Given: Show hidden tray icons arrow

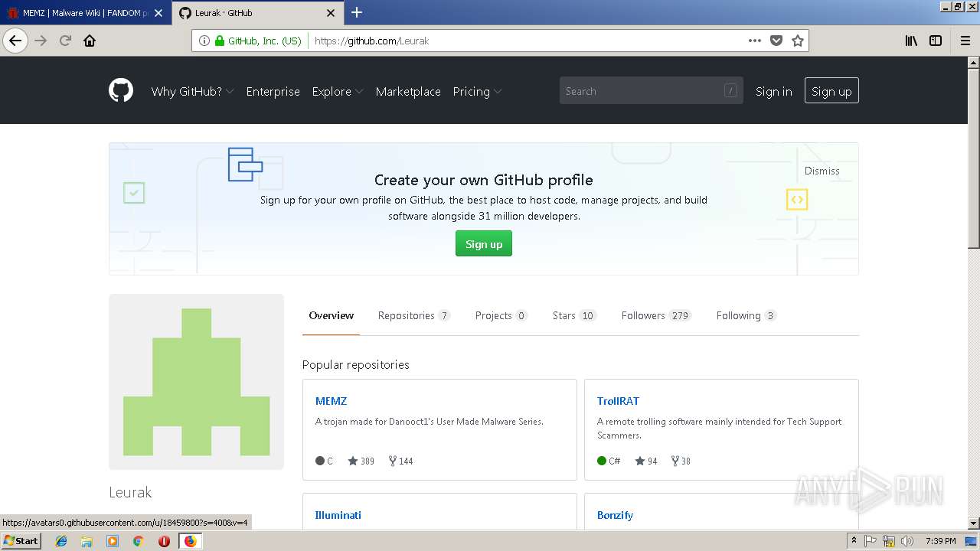Looking at the screenshot, I should point(854,541).
